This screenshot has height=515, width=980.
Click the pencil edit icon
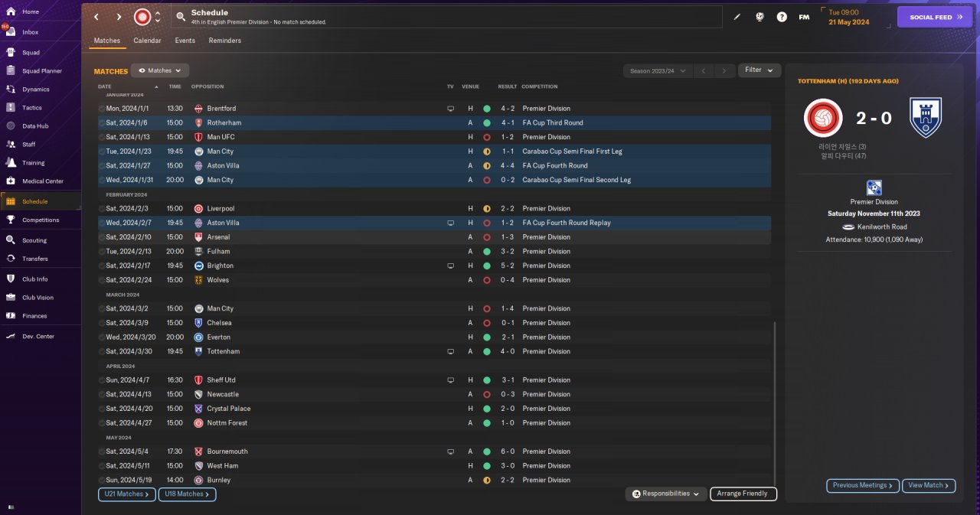point(737,17)
